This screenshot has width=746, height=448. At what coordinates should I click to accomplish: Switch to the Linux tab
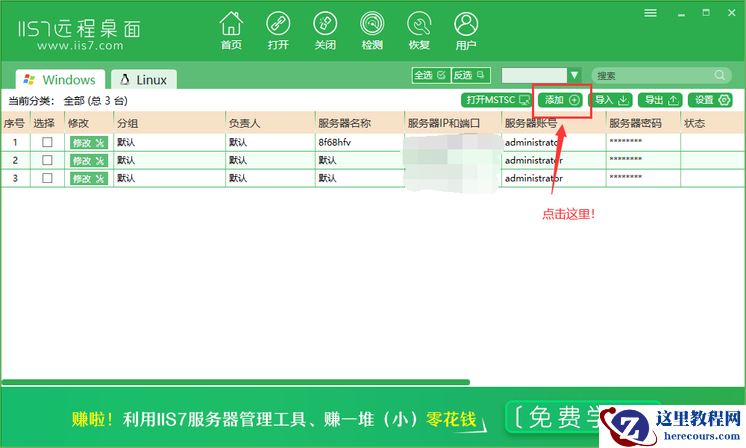[x=144, y=79]
